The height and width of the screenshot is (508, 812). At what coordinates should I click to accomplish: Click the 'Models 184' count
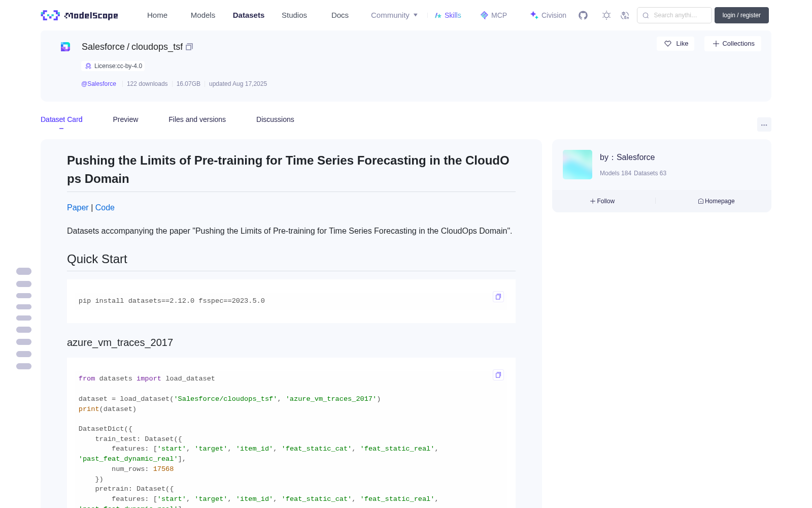[x=616, y=173]
